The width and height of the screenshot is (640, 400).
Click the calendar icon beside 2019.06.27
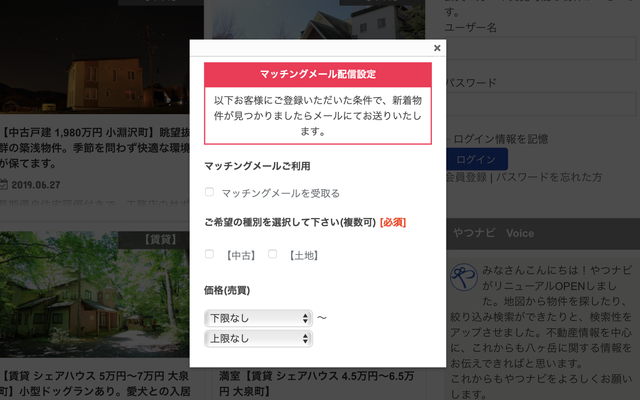(4, 184)
